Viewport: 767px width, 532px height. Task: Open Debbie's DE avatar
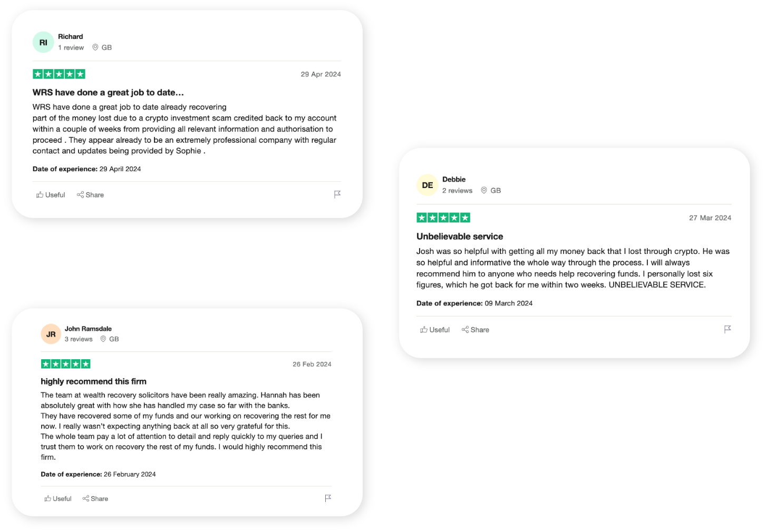(428, 185)
